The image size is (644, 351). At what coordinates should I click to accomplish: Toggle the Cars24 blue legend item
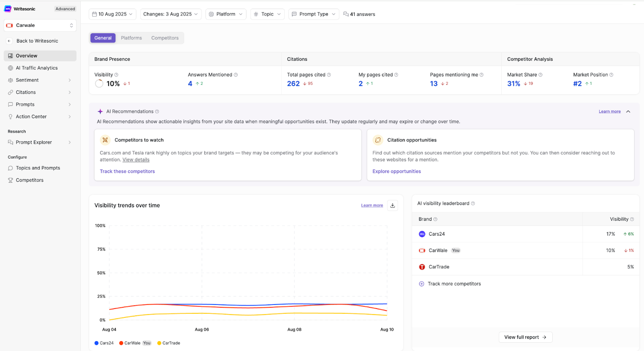[x=104, y=343]
